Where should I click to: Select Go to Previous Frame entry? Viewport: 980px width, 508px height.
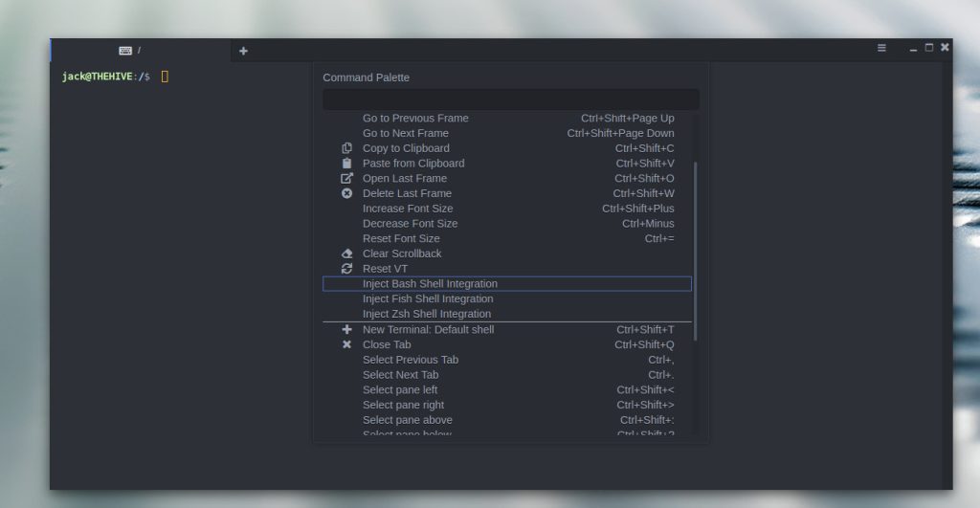tap(415, 119)
